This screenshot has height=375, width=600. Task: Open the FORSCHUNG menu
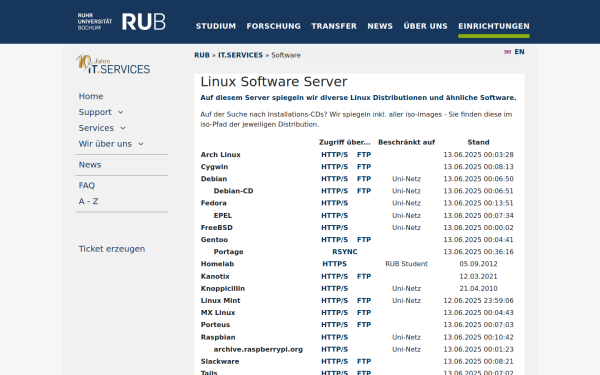pyautogui.click(x=274, y=26)
